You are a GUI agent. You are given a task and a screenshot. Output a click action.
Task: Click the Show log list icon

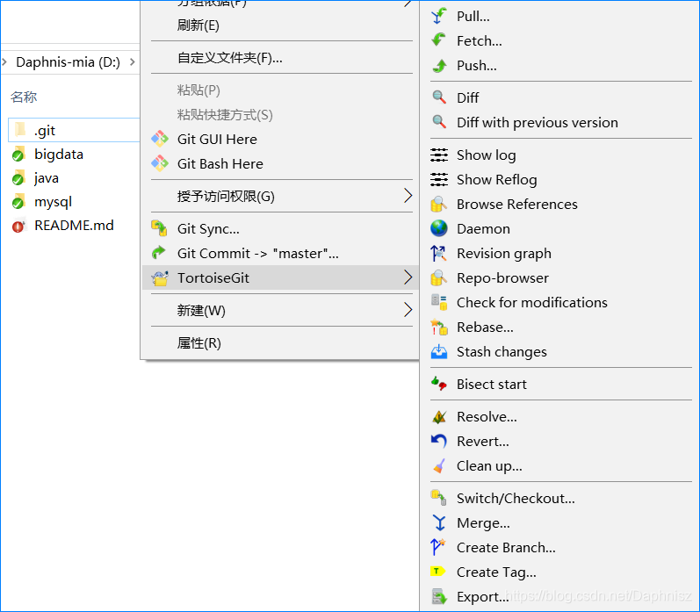coord(439,155)
